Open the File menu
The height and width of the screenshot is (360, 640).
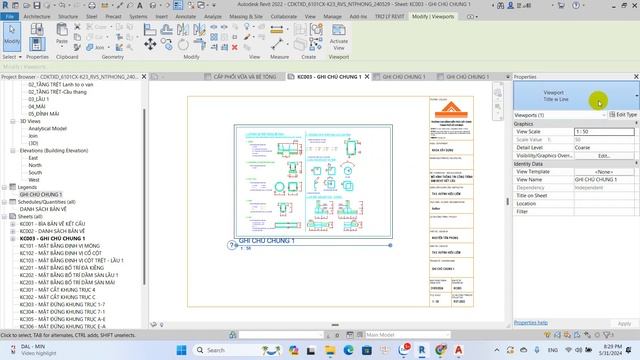pos(9,16)
